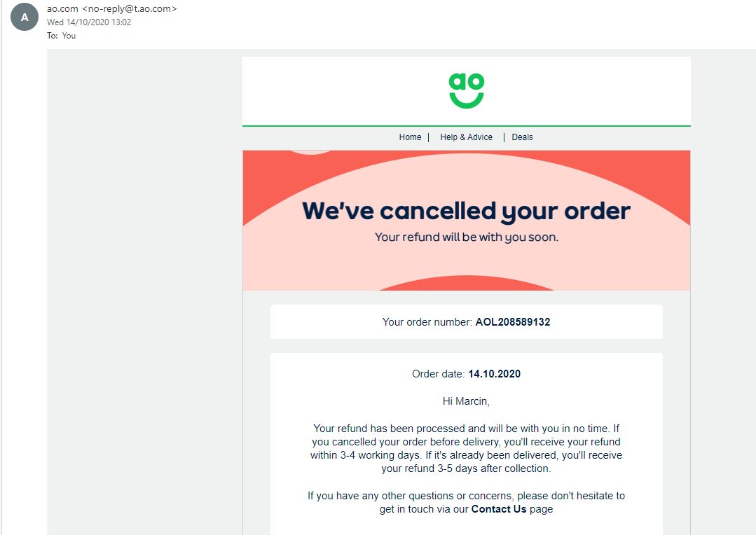Click the 'If you have any other questions' paragraph
Viewport: 756px width, 535px height.
(x=466, y=502)
